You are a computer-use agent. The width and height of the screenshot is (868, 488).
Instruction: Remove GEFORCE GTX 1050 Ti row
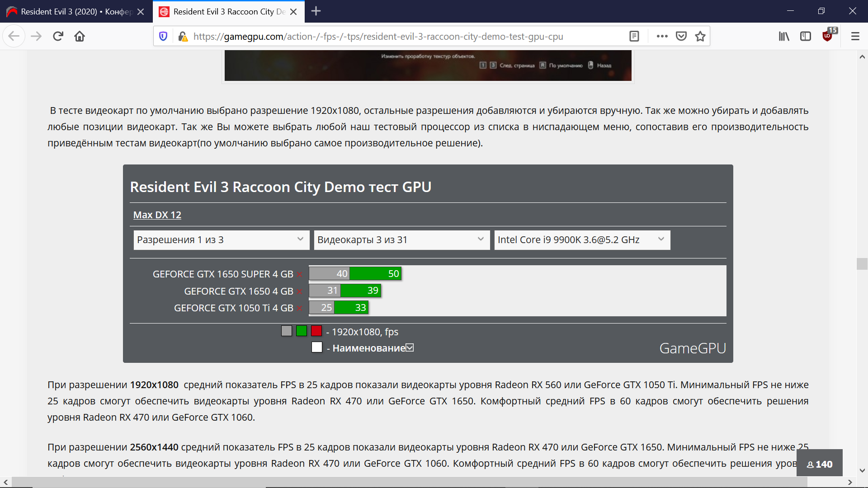[x=299, y=309]
